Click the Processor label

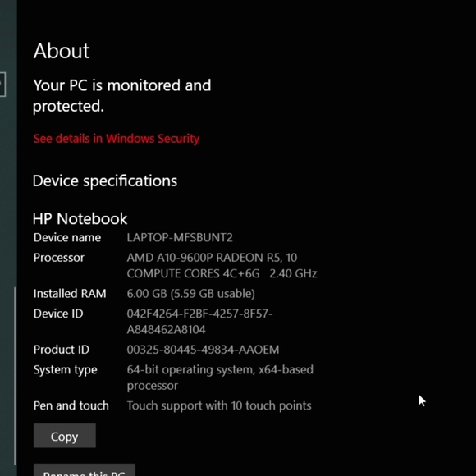[59, 258]
